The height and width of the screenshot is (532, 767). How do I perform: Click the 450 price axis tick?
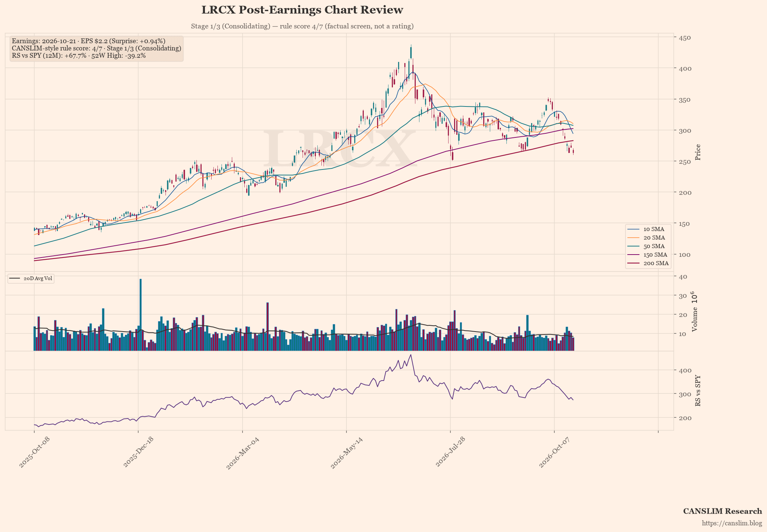tap(686, 38)
